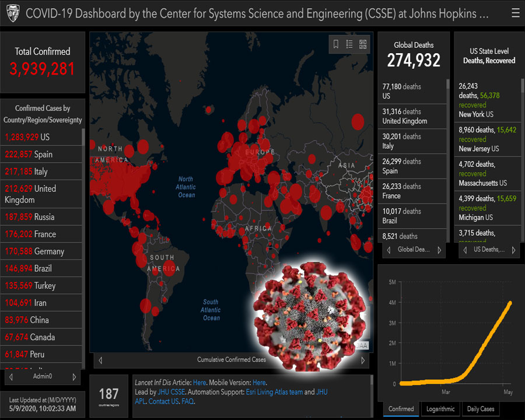The width and height of the screenshot is (525, 420).
Task: Click left arrow of US Deaths pager
Action: [x=465, y=250]
